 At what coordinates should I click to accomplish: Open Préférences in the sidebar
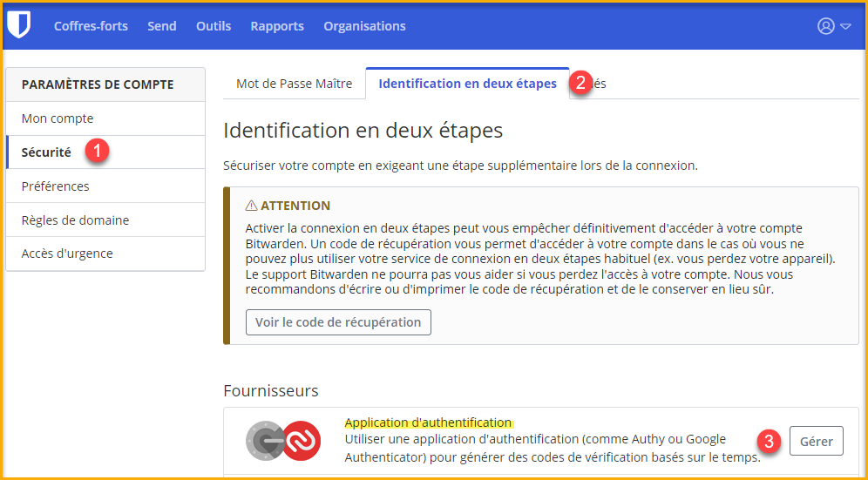(x=55, y=186)
